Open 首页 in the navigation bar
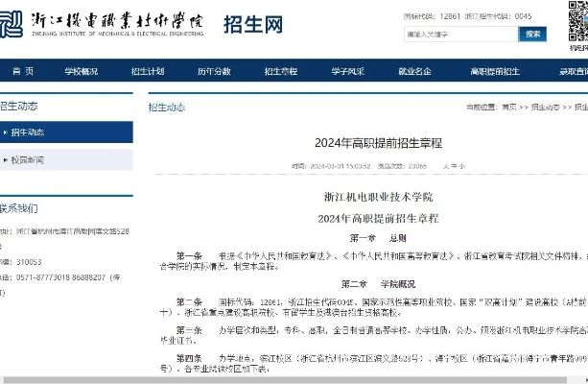Screen dimensions: 588x384 [x=23, y=72]
